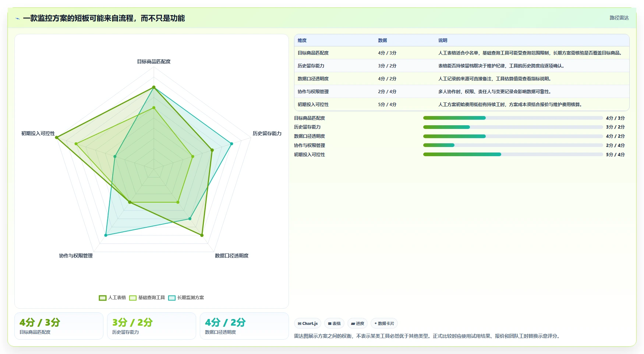The image size is (644, 354).
Task: Click the 初期投入可控性 progress bar
Action: click(513, 154)
